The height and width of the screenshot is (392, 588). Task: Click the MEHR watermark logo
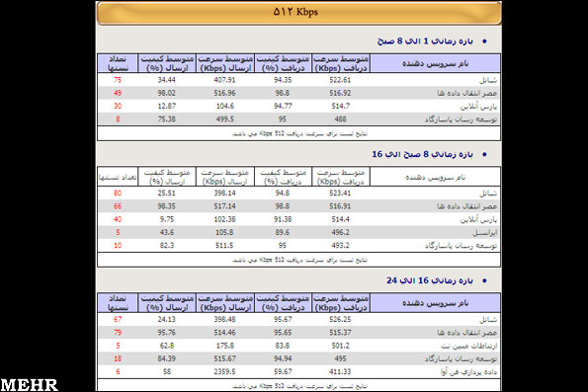(x=29, y=385)
